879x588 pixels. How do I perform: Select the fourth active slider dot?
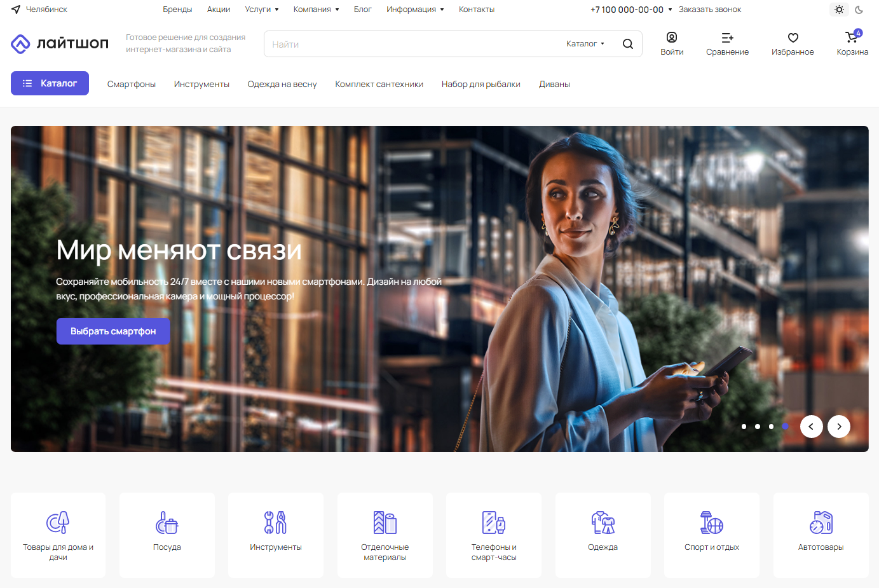[786, 427]
